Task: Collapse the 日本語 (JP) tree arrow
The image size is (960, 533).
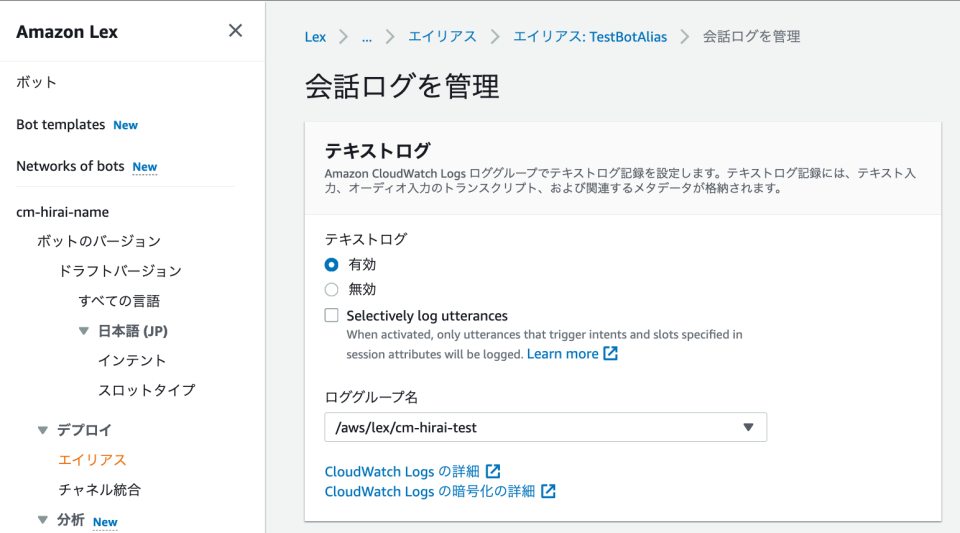Action: [84, 330]
